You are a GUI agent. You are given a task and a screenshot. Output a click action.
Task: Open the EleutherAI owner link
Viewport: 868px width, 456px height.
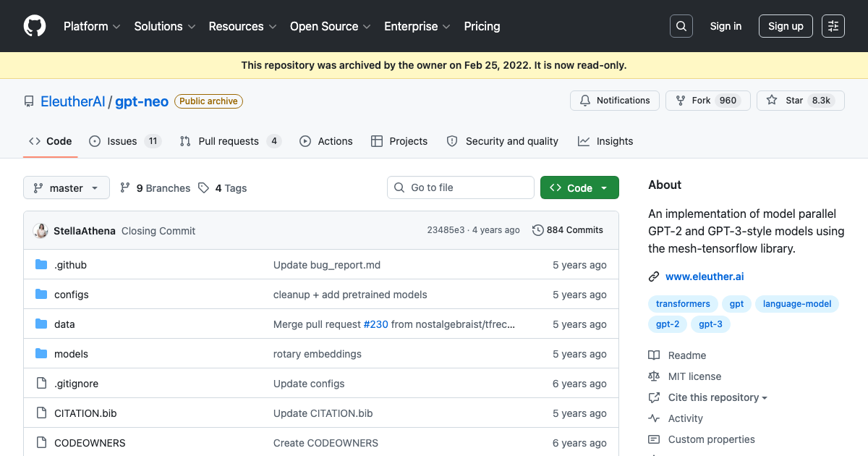73,101
